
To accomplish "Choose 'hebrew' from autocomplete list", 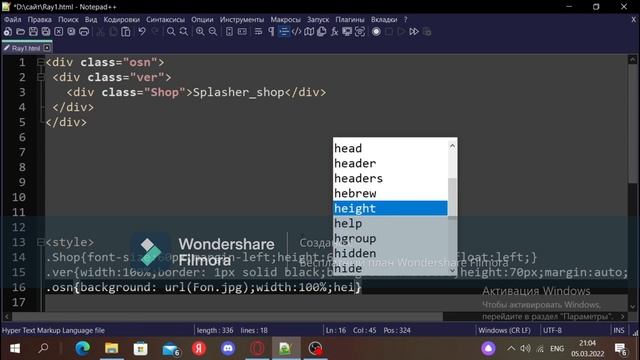I will [390, 193].
